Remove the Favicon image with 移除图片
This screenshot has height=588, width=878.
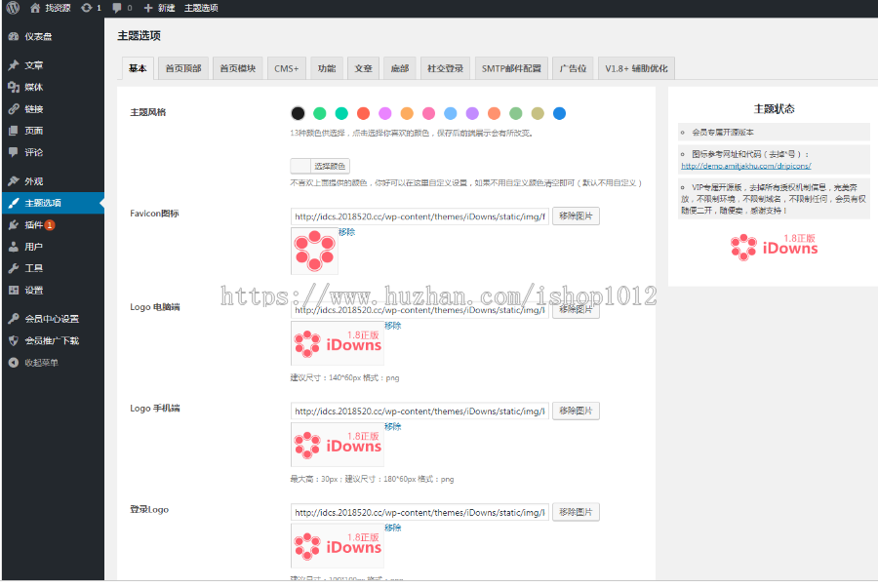click(x=576, y=216)
